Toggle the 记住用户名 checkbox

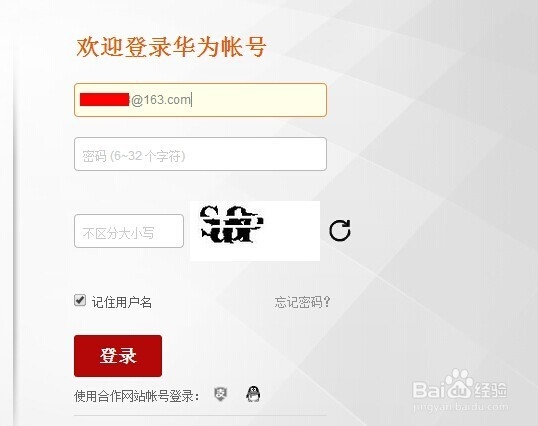coord(80,300)
